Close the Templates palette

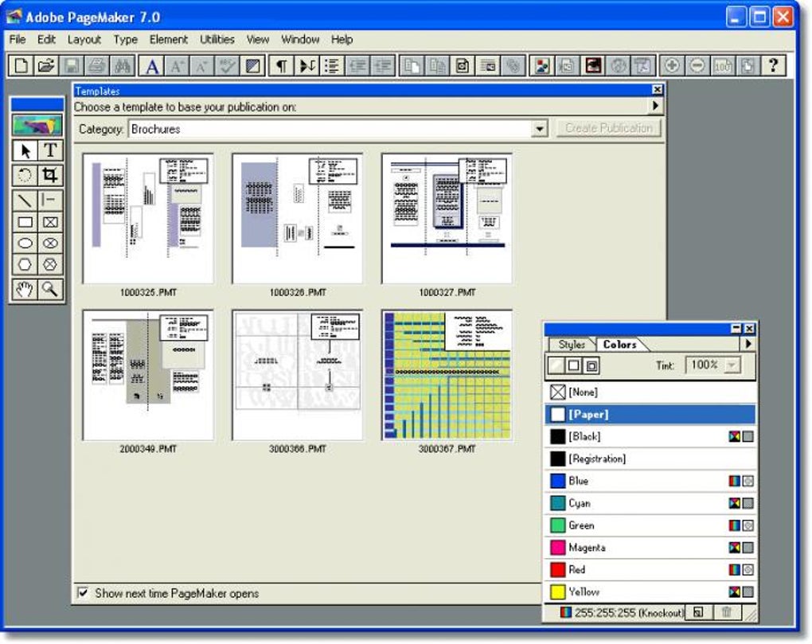(657, 90)
